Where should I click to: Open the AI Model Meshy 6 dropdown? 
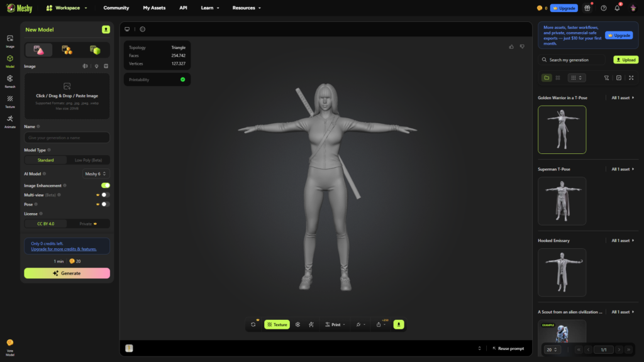[96, 173]
